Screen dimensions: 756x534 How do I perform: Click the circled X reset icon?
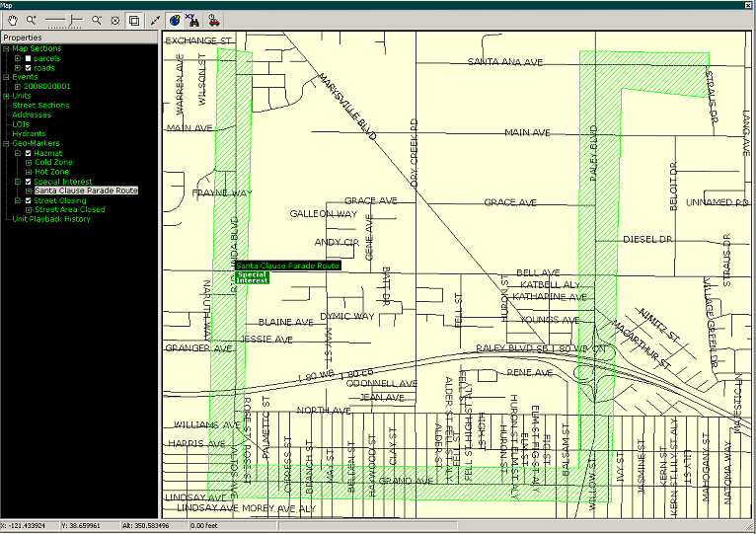115,19
